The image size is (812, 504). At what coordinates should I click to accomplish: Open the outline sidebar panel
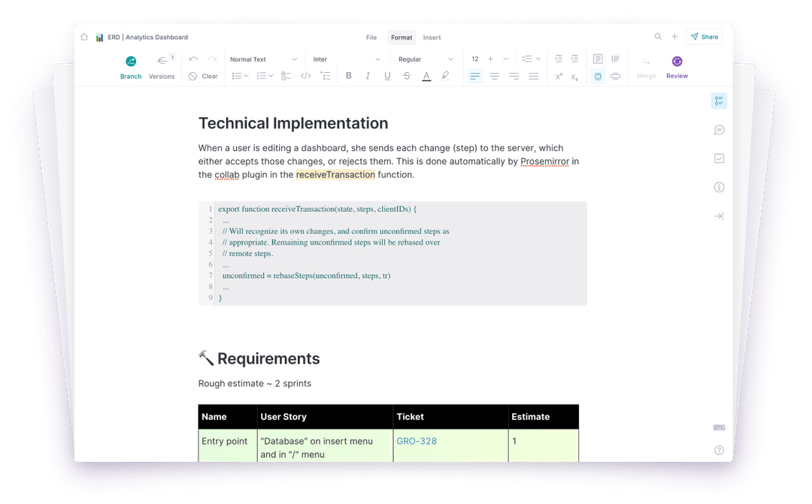[x=719, y=101]
